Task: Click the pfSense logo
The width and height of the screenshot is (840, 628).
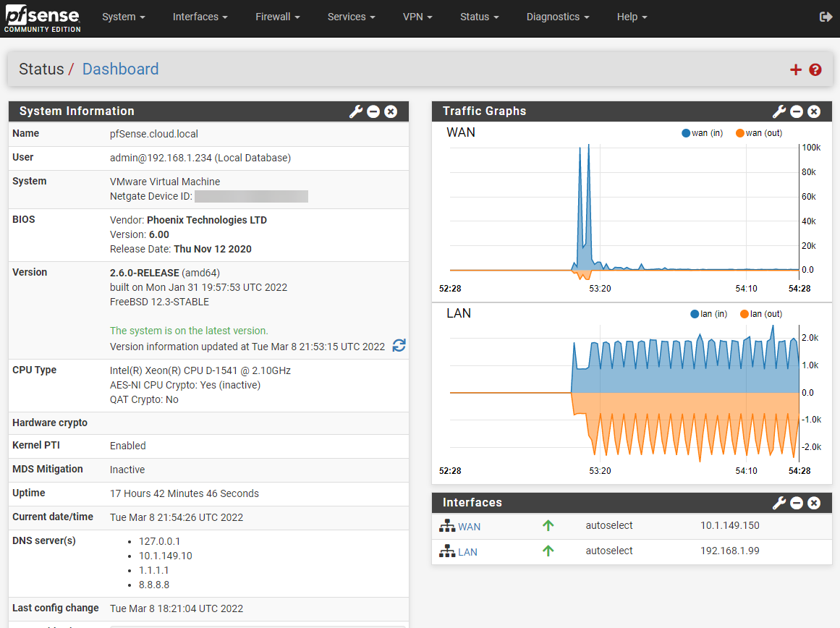Action: [42, 18]
